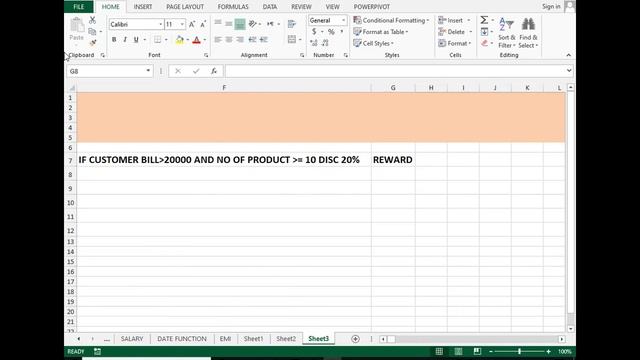Open the font size 11 dropdown
This screenshot has width=640, height=360.
[x=182, y=24]
